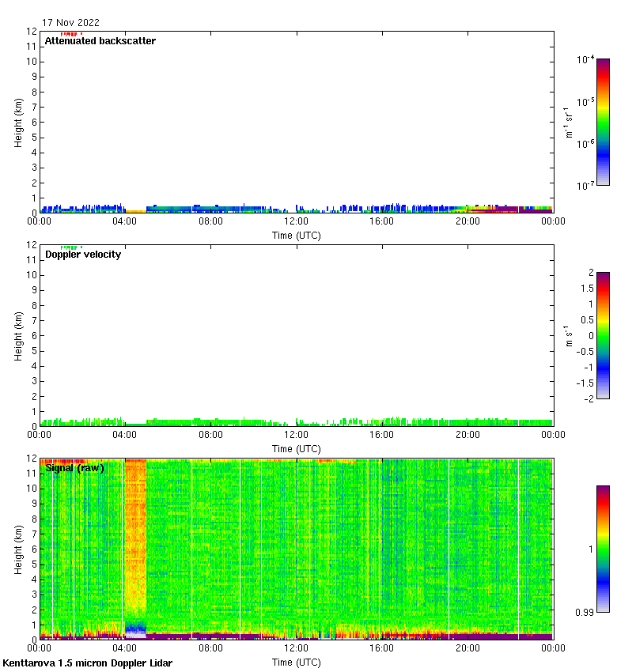
Task: Click the Doppler velocity colorbar
Action: pyautogui.click(x=603, y=335)
